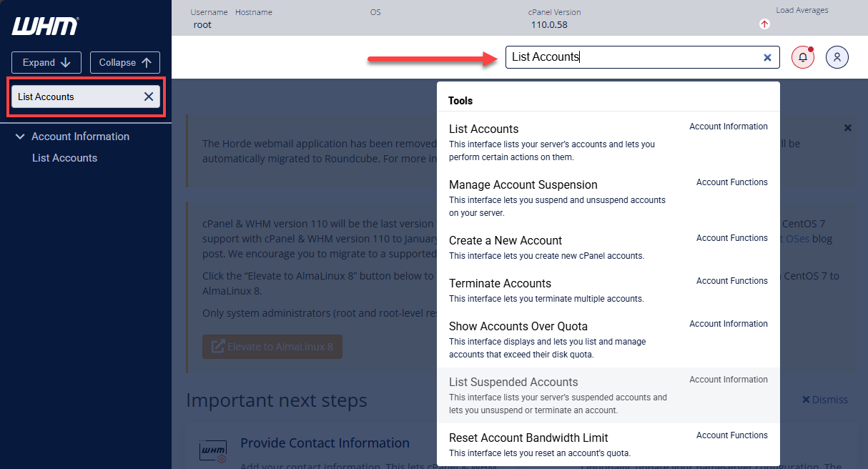The image size is (868, 469).
Task: Choose Reset Account Bandwidth Limit
Action: (x=528, y=438)
